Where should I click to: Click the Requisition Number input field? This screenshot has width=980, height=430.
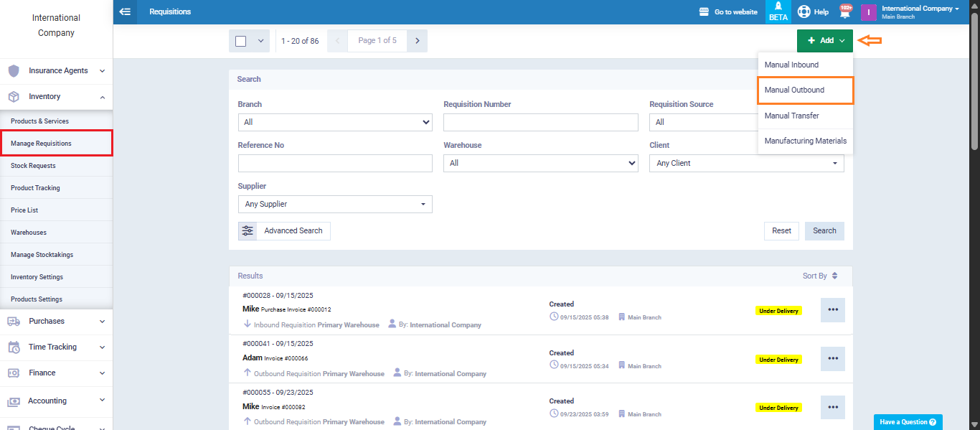540,122
